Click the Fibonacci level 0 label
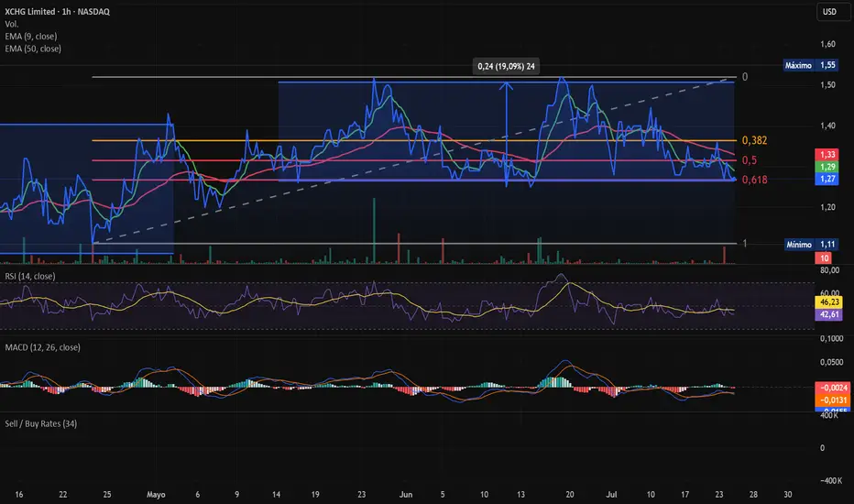This screenshot has height=504, width=854. coord(745,77)
